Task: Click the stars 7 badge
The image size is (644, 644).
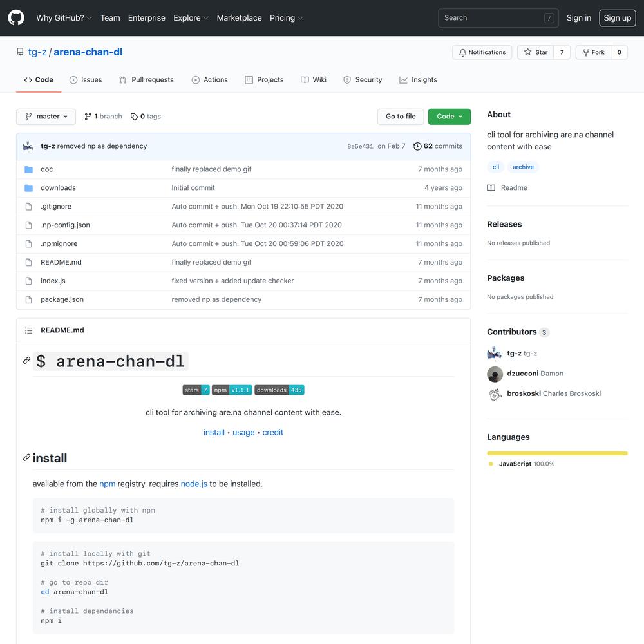Action: point(196,390)
